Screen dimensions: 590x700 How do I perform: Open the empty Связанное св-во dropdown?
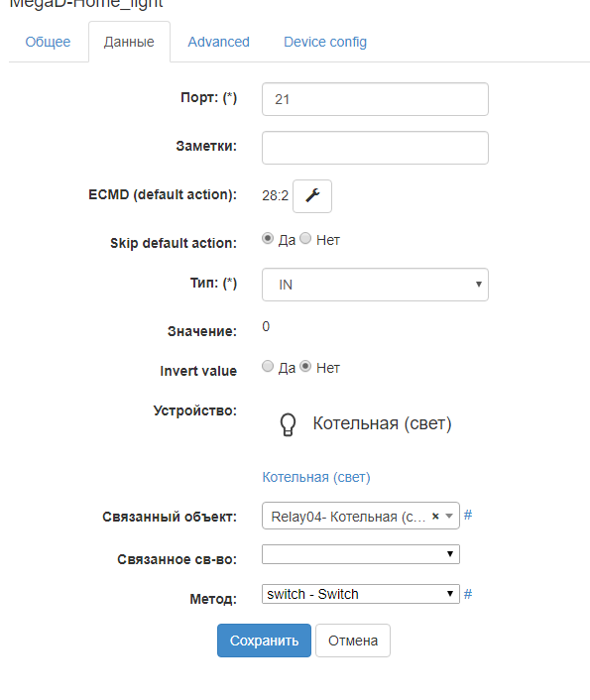pyautogui.click(x=361, y=554)
